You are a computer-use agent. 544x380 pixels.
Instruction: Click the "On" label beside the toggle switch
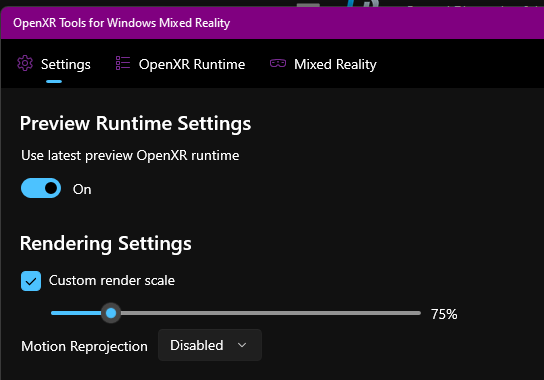(82, 189)
